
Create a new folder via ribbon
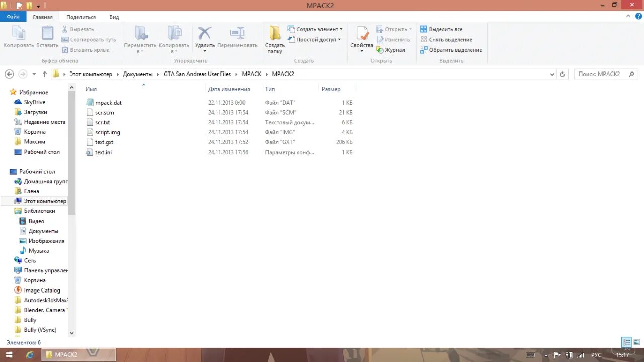pyautogui.click(x=275, y=39)
